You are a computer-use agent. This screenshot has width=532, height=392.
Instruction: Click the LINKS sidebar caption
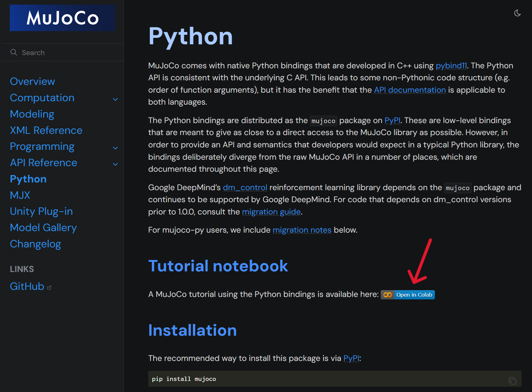[x=22, y=269]
